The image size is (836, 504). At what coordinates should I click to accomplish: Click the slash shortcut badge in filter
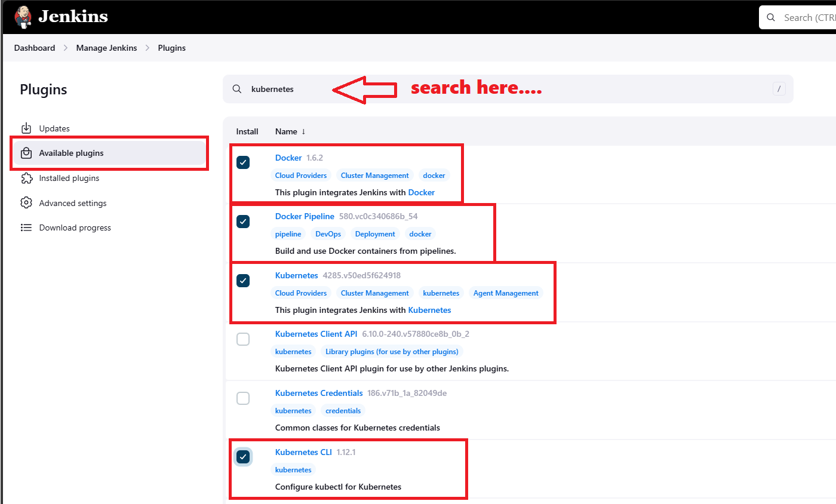[779, 89]
